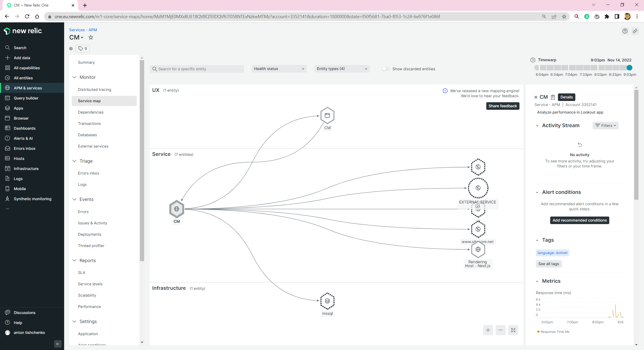Switch to the Dependencies view

click(91, 112)
